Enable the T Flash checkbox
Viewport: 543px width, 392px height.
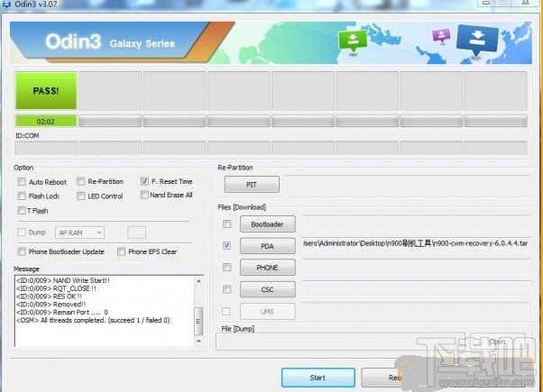coord(22,210)
